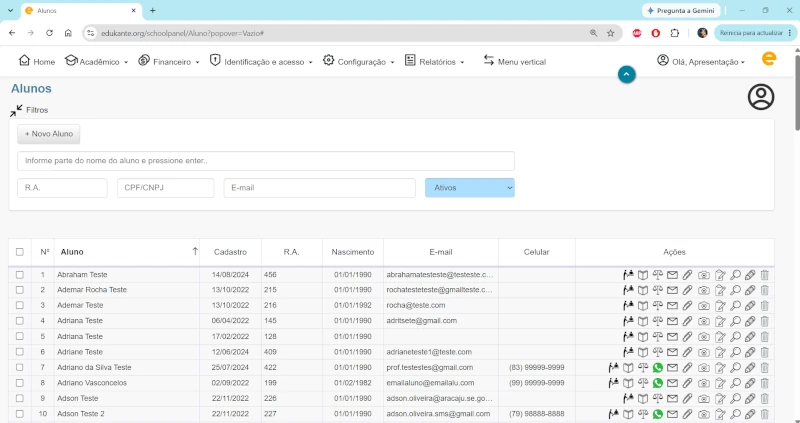The image size is (800, 423).
Task: Select the Alunos browser tab
Action: (81, 11)
